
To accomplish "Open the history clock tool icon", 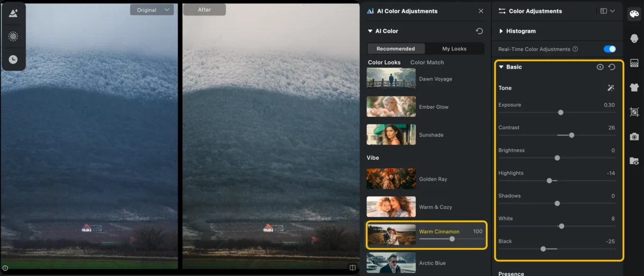I will (13, 59).
